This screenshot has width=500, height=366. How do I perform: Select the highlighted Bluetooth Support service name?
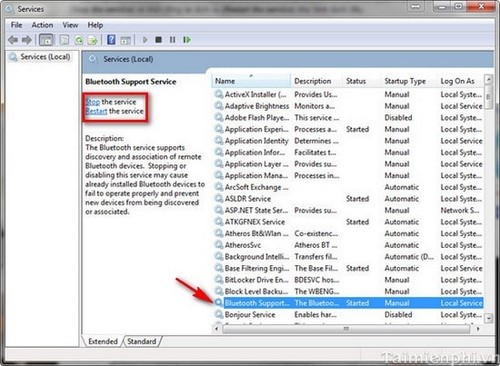coord(257,303)
